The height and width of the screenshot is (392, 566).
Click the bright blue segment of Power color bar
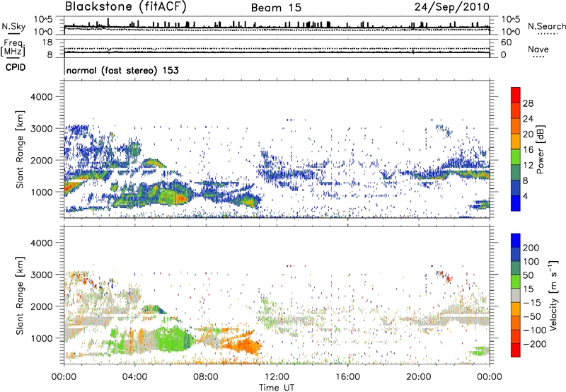coord(516,203)
